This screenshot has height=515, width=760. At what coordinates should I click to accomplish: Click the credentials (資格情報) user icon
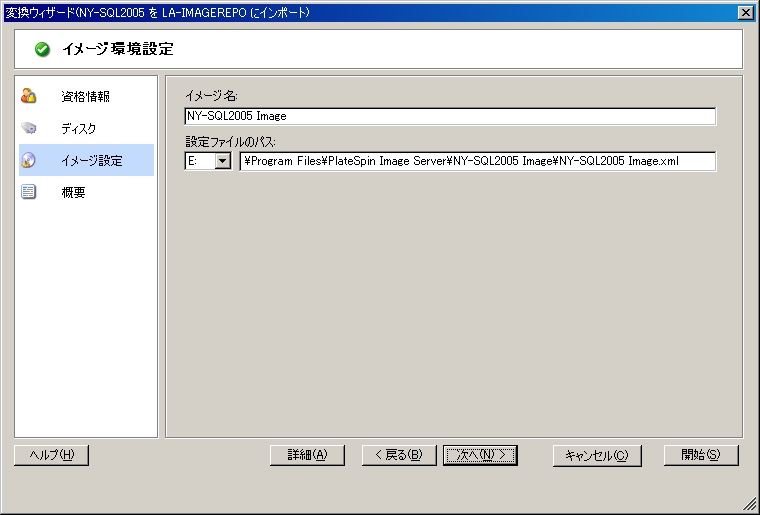(x=29, y=96)
